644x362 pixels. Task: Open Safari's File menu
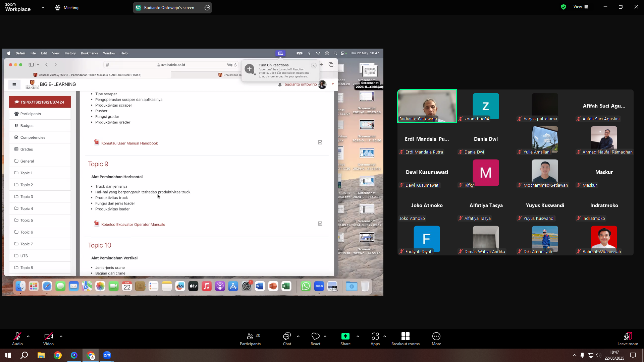tap(33, 53)
